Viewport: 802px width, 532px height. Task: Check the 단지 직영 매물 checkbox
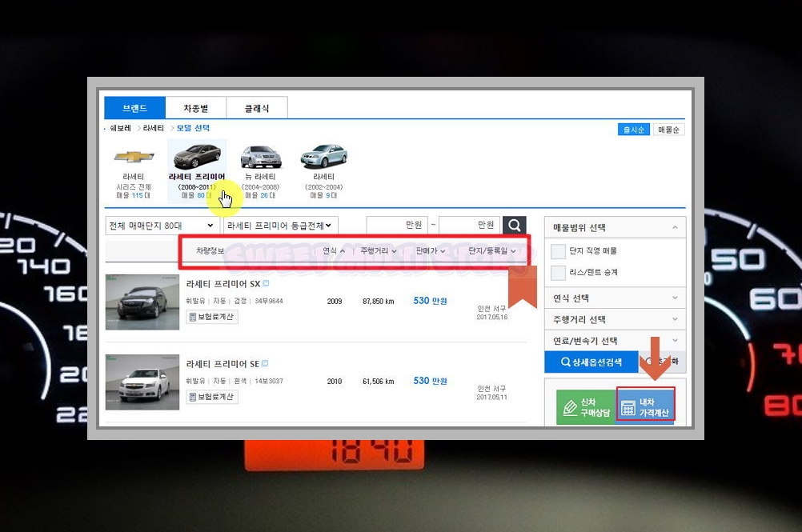pyautogui.click(x=558, y=251)
